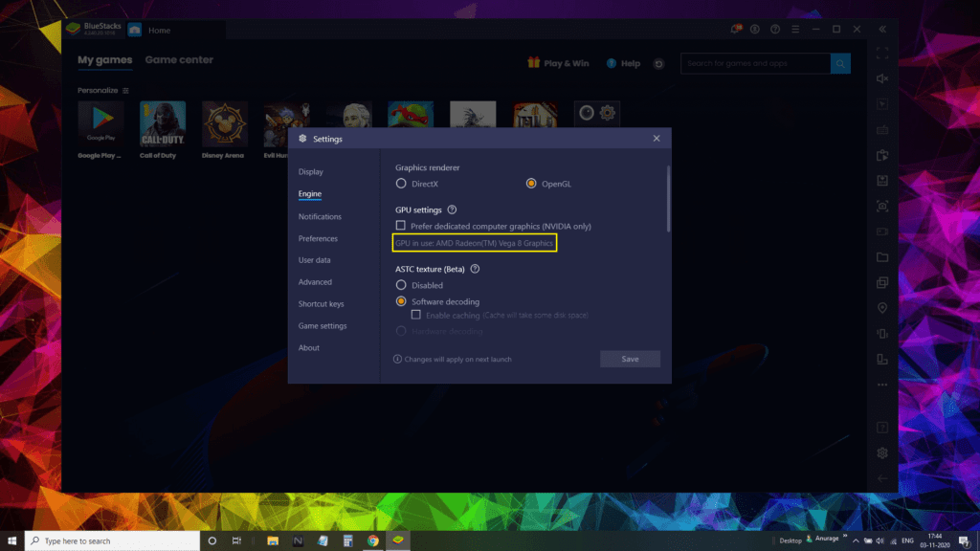Viewport: 980px width, 551px height.
Task: Save the engine settings
Action: [630, 359]
